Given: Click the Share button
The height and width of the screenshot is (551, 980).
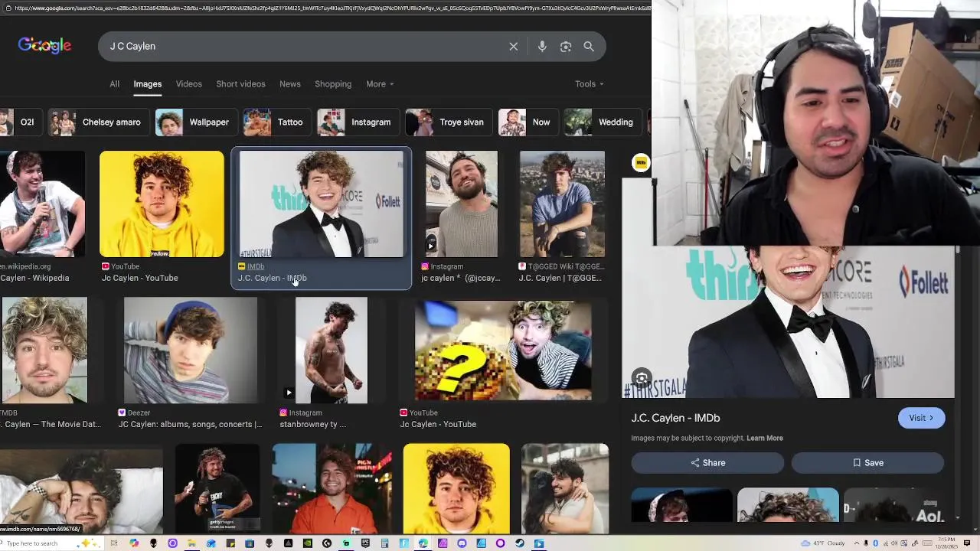Looking at the screenshot, I should [707, 463].
